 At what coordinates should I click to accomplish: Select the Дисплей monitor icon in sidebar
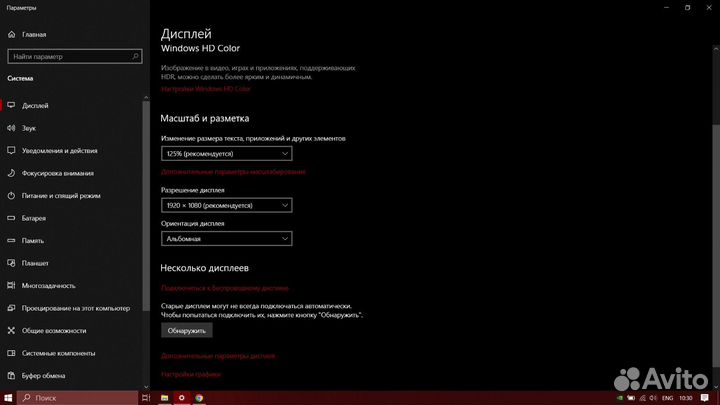[11, 105]
